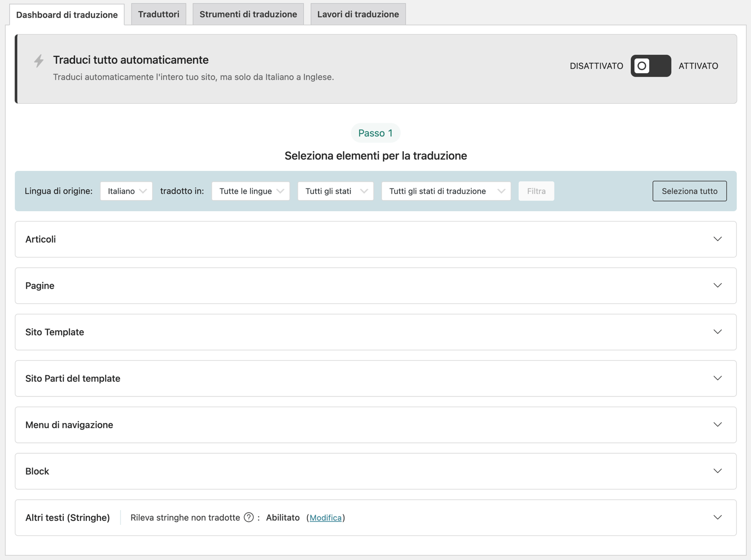
Task: Click the Seleziona tutto button
Action: (x=689, y=191)
